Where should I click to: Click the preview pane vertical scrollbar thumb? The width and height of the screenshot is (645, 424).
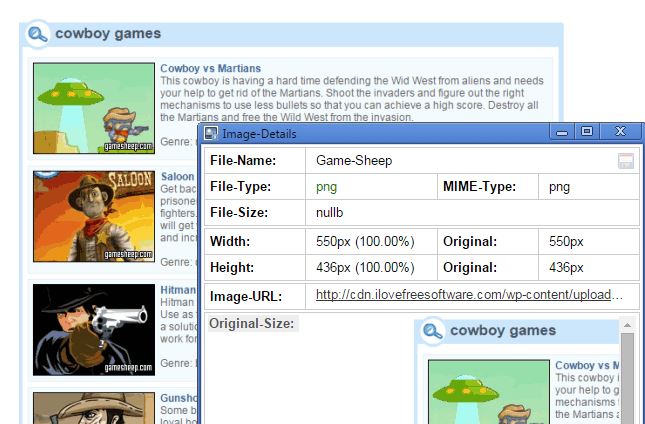[627, 378]
